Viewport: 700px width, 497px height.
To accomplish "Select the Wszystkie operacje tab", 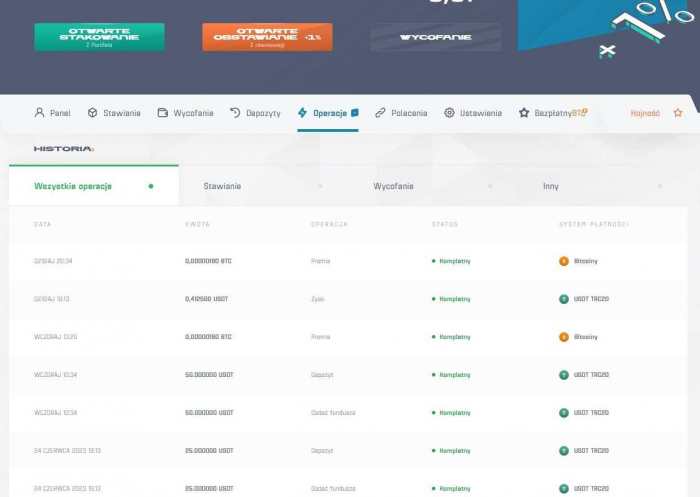I will [x=73, y=186].
